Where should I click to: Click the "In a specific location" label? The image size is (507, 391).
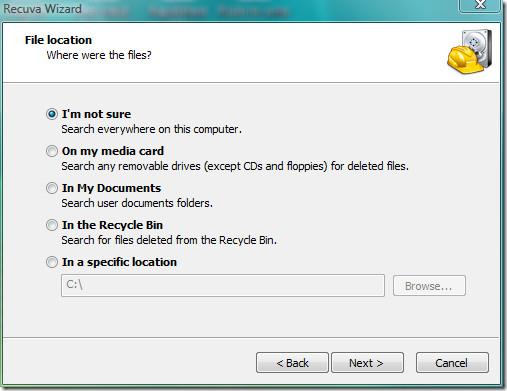pos(119,262)
